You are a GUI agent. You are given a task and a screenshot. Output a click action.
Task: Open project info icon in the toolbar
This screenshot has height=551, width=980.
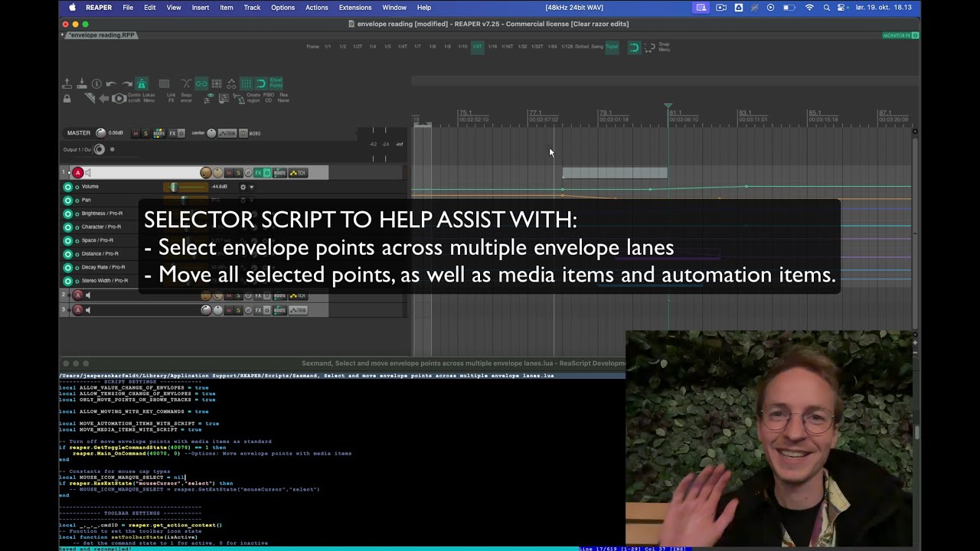96,83
